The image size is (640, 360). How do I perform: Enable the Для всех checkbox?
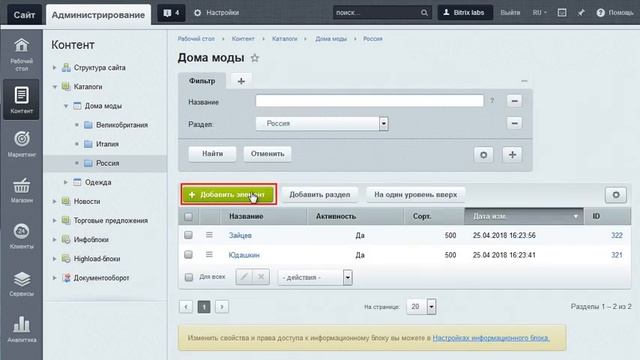click(189, 277)
